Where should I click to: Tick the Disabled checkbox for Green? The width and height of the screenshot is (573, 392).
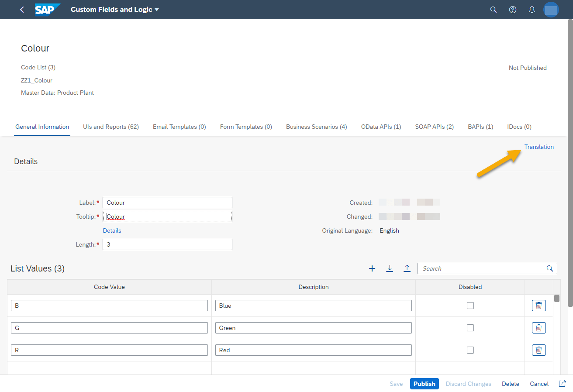(470, 328)
